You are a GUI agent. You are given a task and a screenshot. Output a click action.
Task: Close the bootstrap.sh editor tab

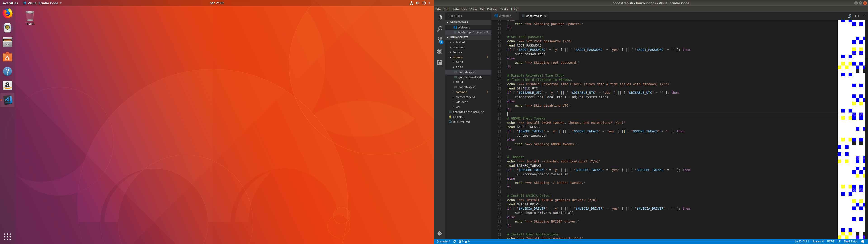(545, 16)
